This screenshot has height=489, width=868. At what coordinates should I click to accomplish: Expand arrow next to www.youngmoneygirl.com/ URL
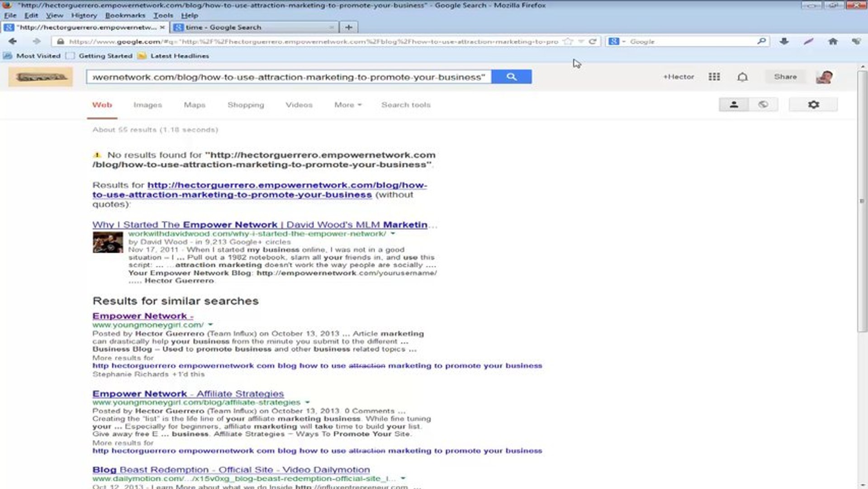210,325
